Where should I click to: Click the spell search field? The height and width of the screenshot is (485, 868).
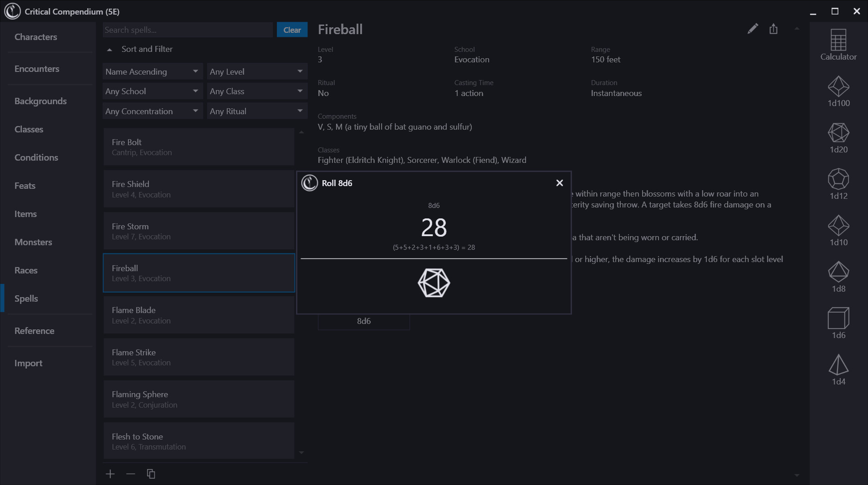tap(187, 30)
